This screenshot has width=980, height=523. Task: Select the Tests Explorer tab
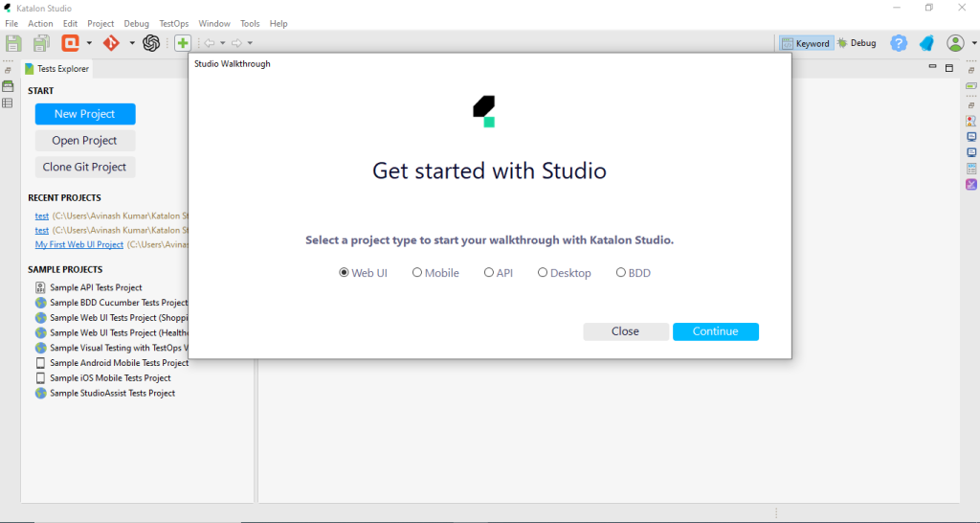(x=56, y=69)
